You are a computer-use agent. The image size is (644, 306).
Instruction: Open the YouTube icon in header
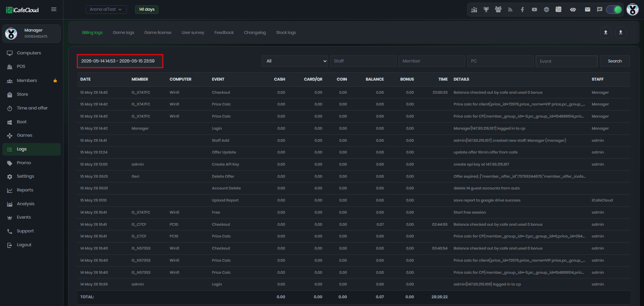[x=534, y=9]
